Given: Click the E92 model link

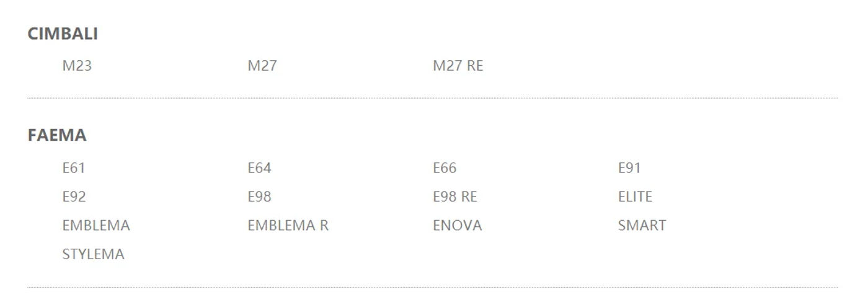Looking at the screenshot, I should [74, 197].
